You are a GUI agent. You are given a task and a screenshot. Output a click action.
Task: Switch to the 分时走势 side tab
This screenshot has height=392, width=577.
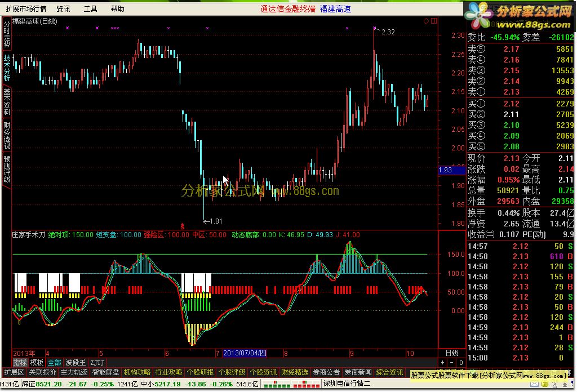[x=7, y=34]
